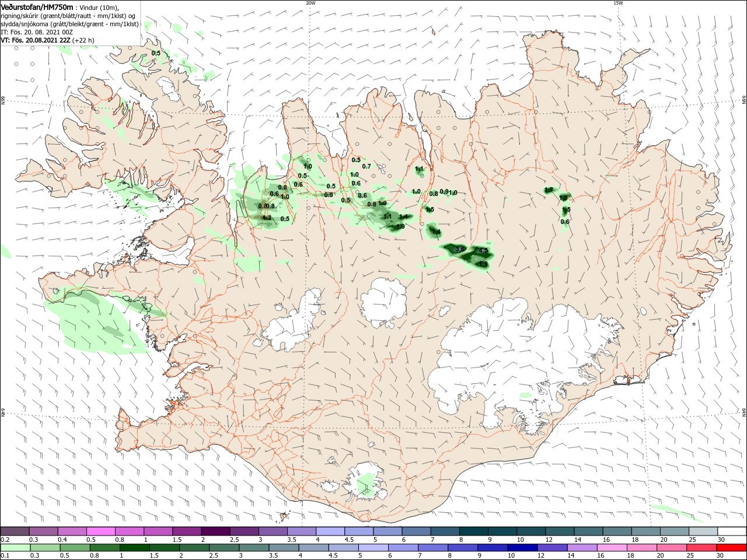Viewport: 747px width, 560px height.
Task: Pick the darkest green 1 swatch in the rain scale
Action: point(134,548)
